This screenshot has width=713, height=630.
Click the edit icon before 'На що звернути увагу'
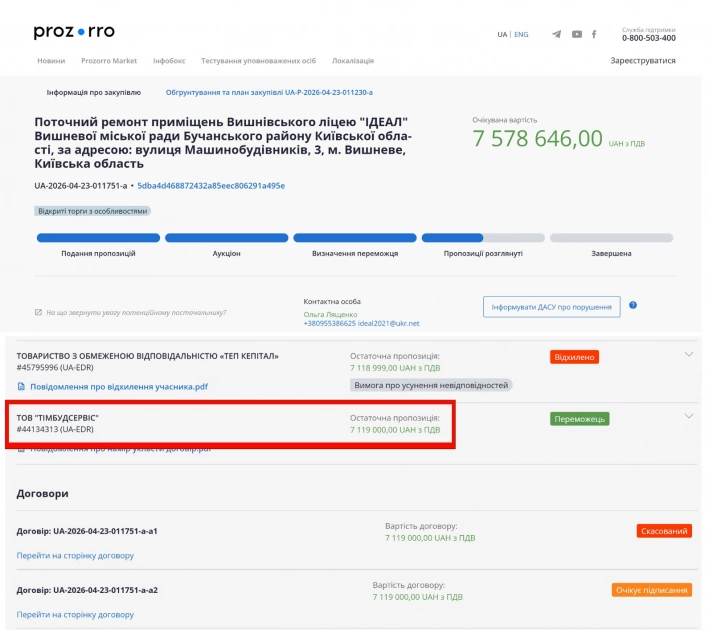[38, 312]
